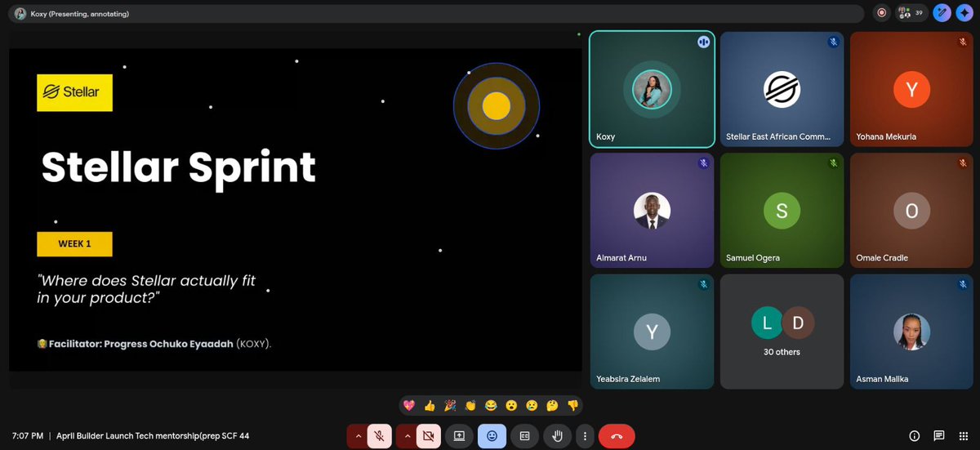Open the annotation pen tool icon
Image resolution: width=980 pixels, height=450 pixels.
(942, 13)
